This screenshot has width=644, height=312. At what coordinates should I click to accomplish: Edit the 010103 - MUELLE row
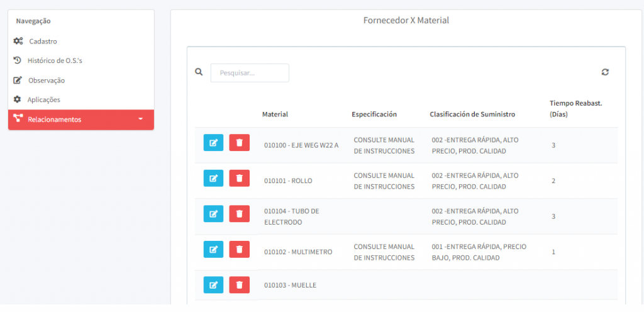213,285
